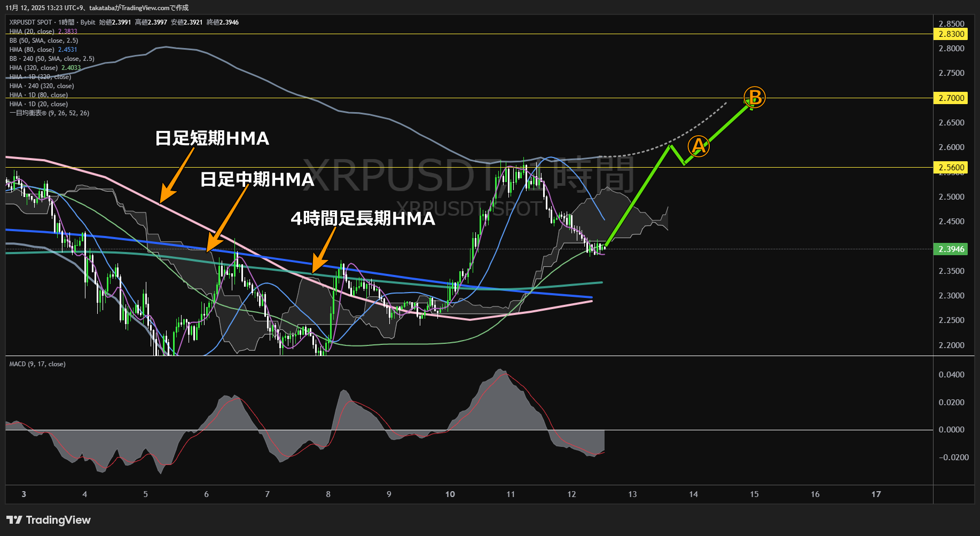
Task: Click the 2.8500 price axis value
Action: point(952,24)
